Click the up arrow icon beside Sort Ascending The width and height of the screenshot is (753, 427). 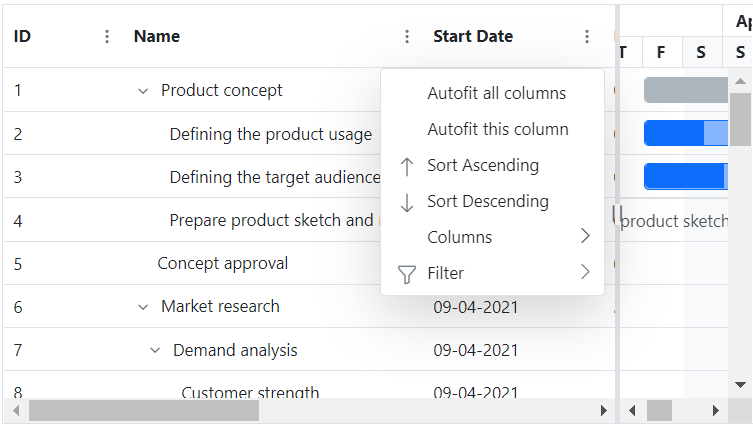(x=407, y=166)
